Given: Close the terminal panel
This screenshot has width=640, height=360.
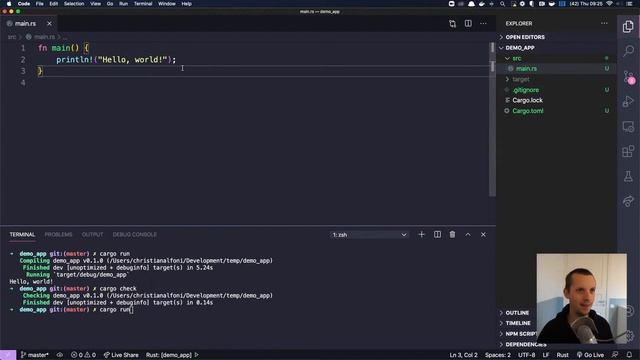Looking at the screenshot, I should click(483, 235).
